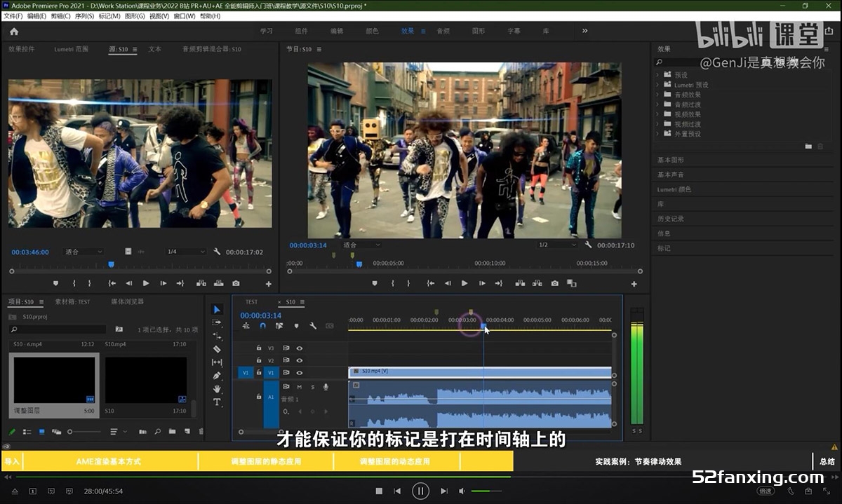Click Insert button in Source monitor

click(x=201, y=283)
